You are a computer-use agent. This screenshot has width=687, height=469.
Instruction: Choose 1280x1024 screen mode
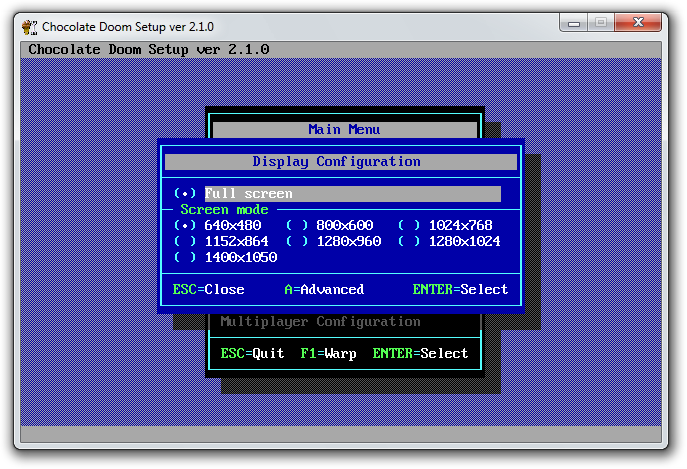coord(449,241)
